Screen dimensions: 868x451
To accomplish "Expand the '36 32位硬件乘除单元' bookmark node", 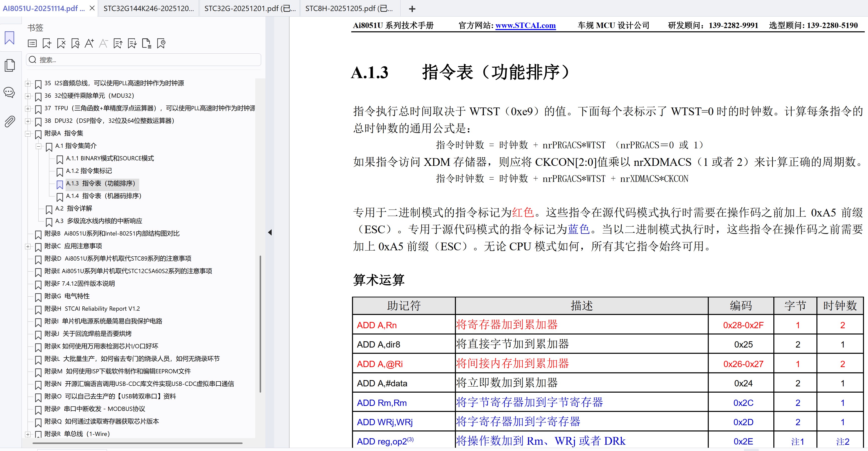I will click(28, 96).
